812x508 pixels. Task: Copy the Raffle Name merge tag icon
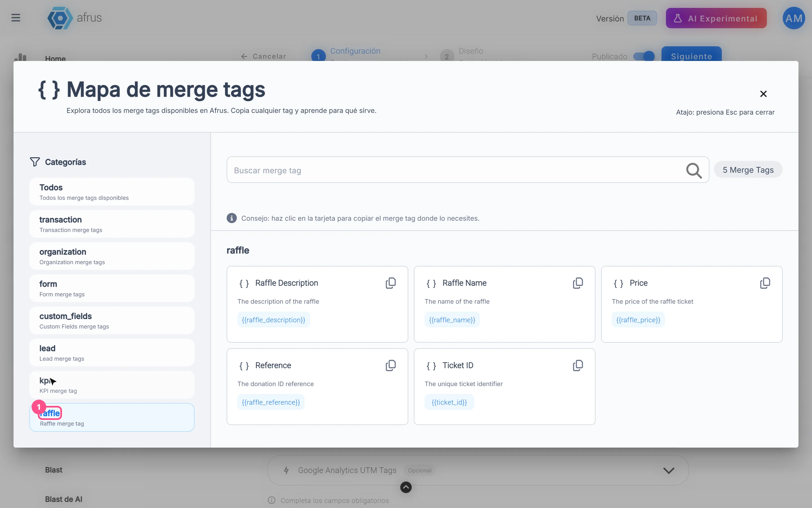point(578,283)
